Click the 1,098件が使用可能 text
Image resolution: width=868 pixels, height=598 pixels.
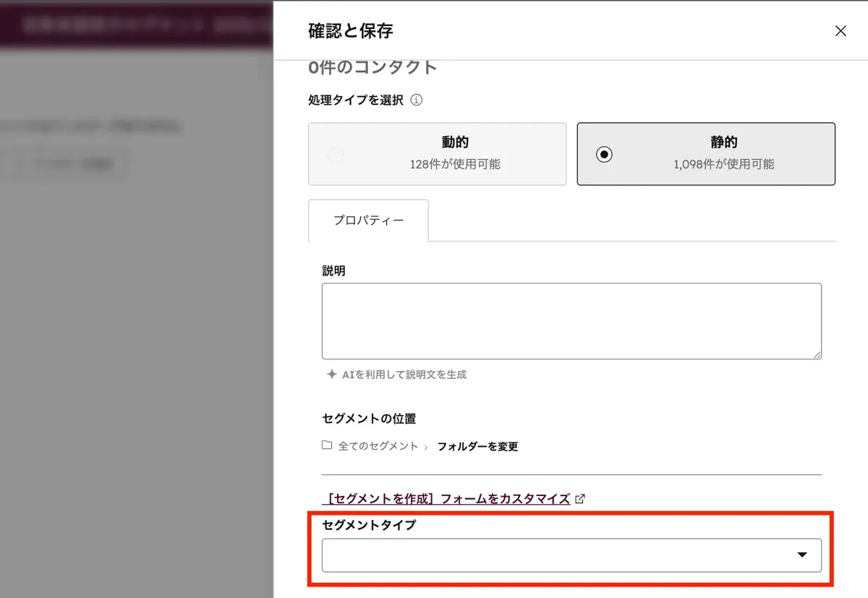pos(723,164)
